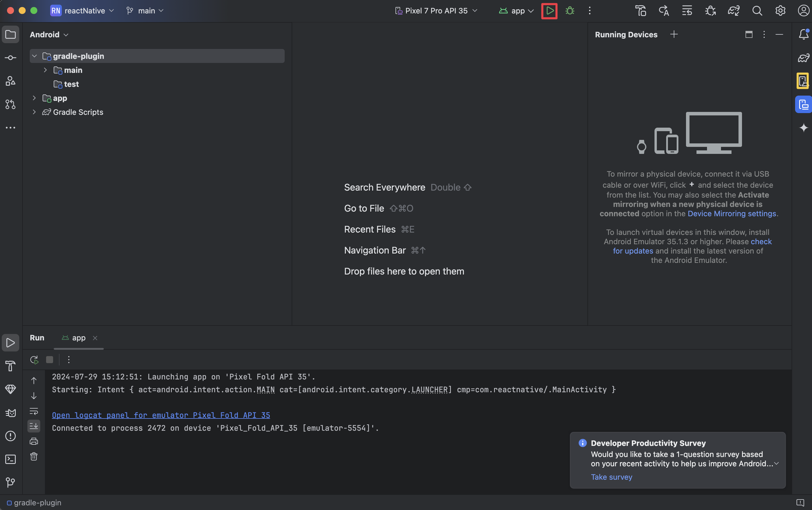Open Apply Changes build icon

pyautogui.click(x=640, y=11)
